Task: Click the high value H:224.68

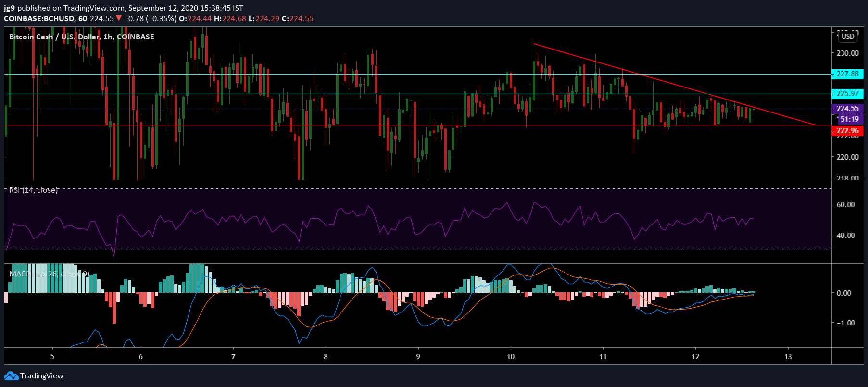Action: [230, 19]
